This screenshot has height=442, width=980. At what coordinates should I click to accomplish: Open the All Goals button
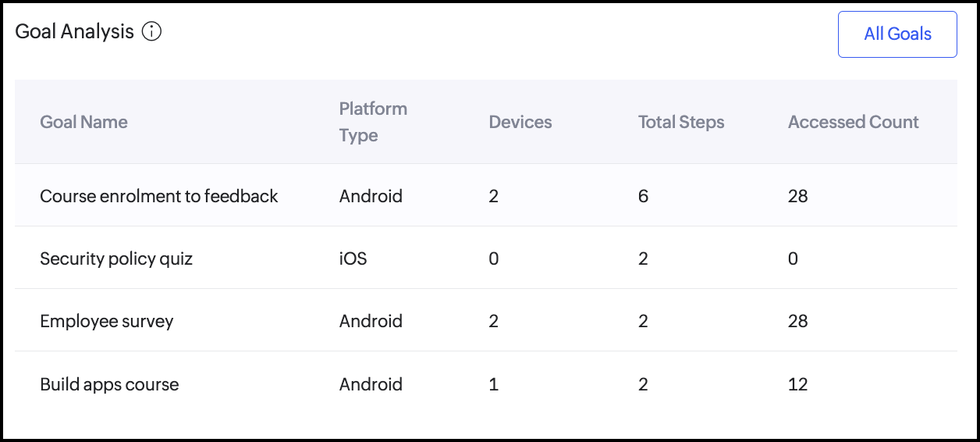point(897,34)
